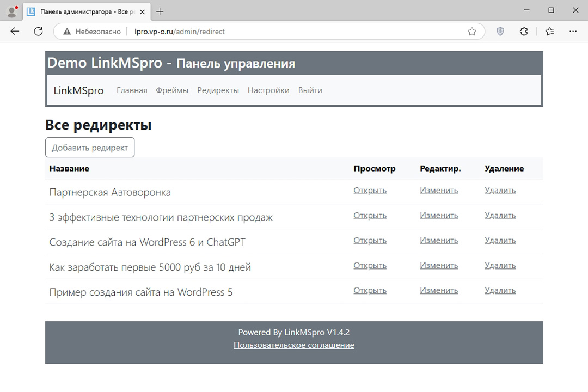Click the Создание сайта на WordPress 6 title
This screenshot has height=392, width=588.
point(148,242)
